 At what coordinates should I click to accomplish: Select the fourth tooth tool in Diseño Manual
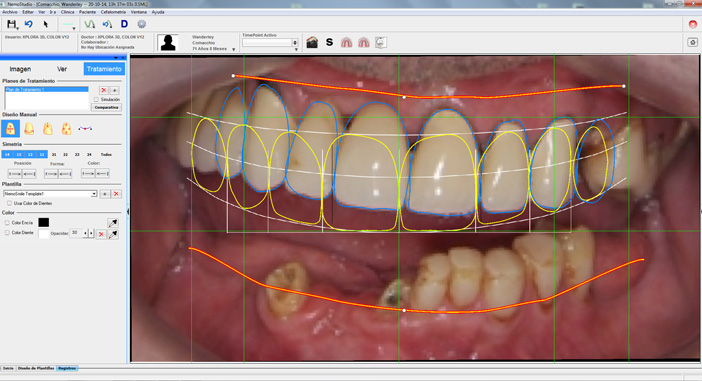(66, 129)
